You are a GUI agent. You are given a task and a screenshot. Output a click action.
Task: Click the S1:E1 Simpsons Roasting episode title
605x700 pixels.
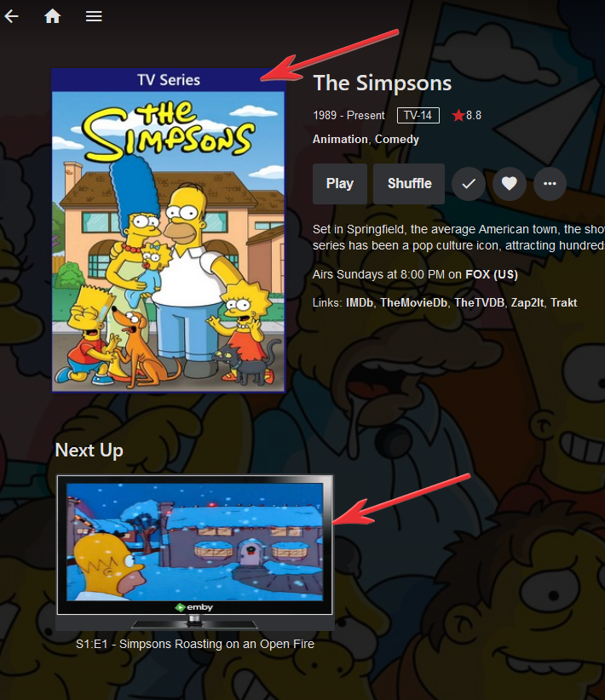coord(195,644)
